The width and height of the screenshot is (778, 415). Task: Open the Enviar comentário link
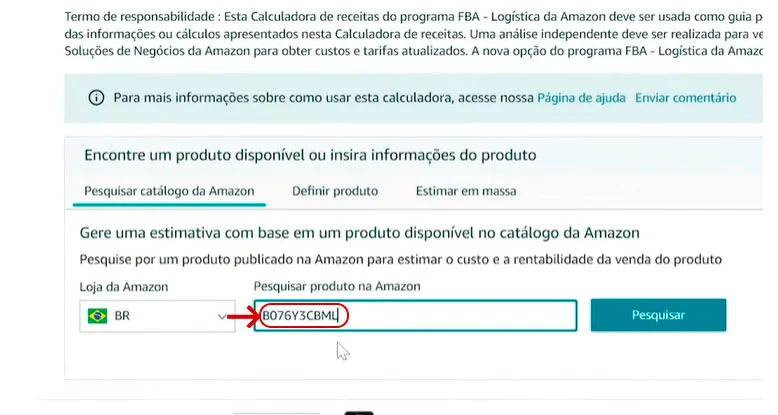685,98
